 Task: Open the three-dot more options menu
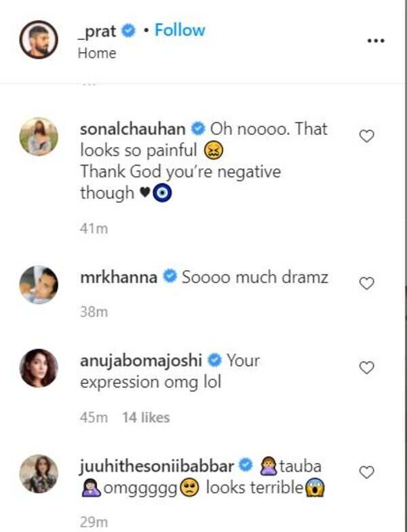click(x=376, y=41)
